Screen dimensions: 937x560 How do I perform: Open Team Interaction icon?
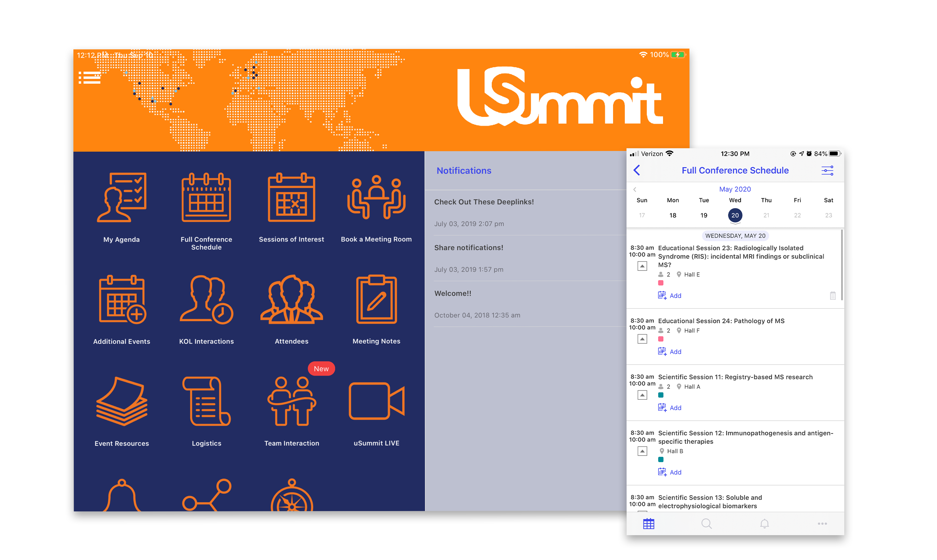click(x=291, y=401)
